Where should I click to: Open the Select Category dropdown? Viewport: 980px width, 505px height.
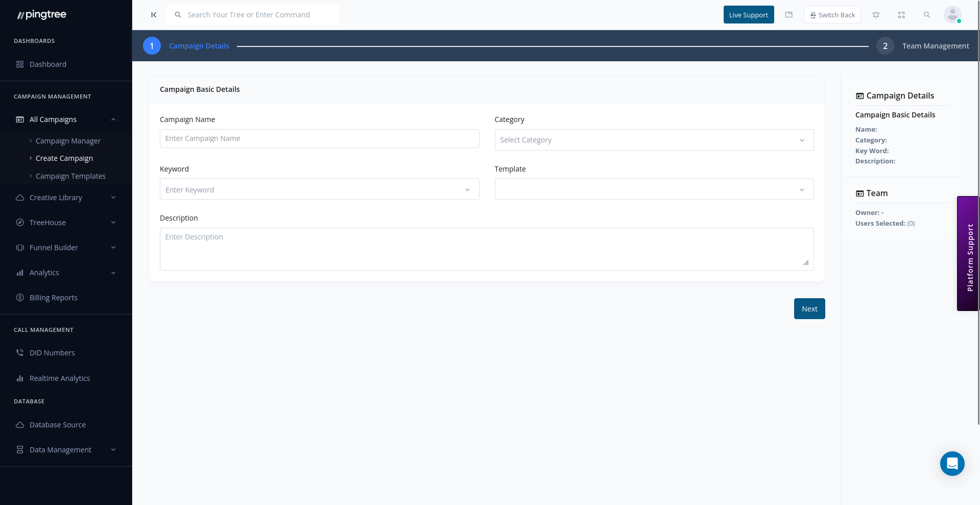pyautogui.click(x=654, y=140)
